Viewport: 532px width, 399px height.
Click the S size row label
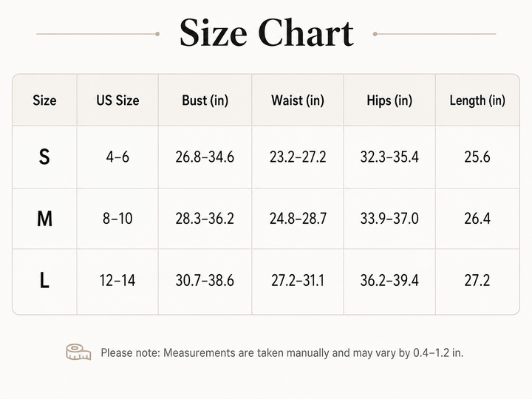coord(44,157)
